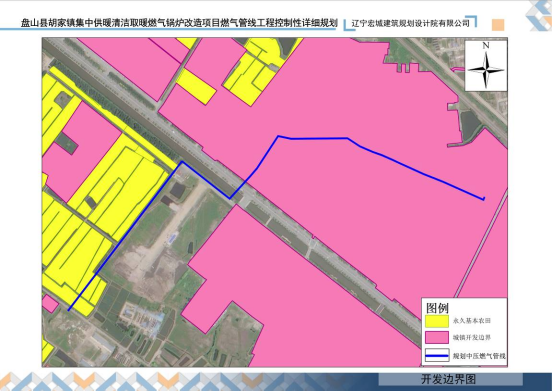
Task: Click the small pink parcel near the bottom-left map edge
Action: (49, 304)
